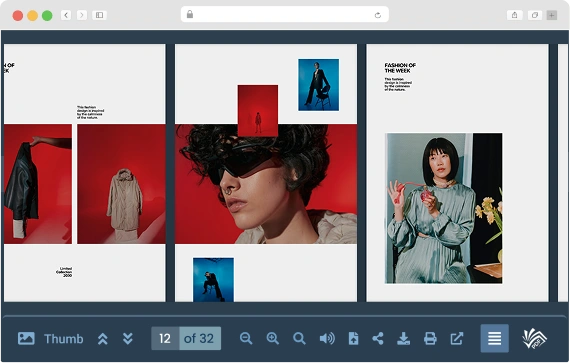Click the bookmark page file icon
The image size is (570, 363).
point(353,338)
